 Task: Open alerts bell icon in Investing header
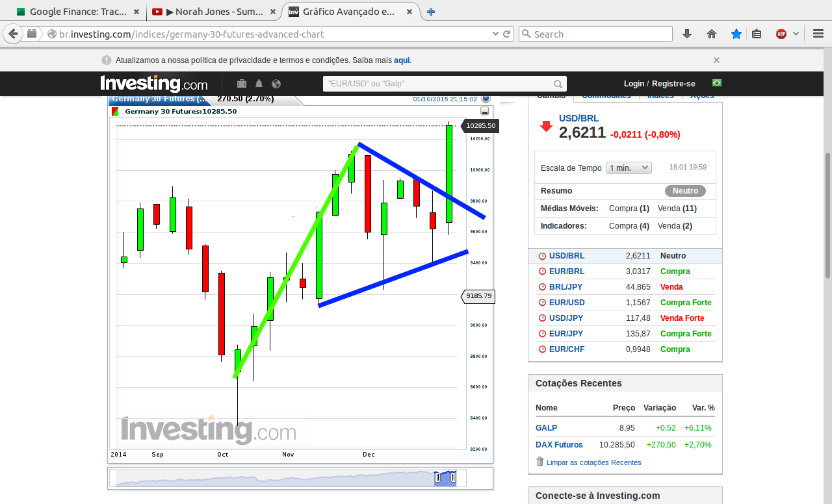pyautogui.click(x=259, y=84)
